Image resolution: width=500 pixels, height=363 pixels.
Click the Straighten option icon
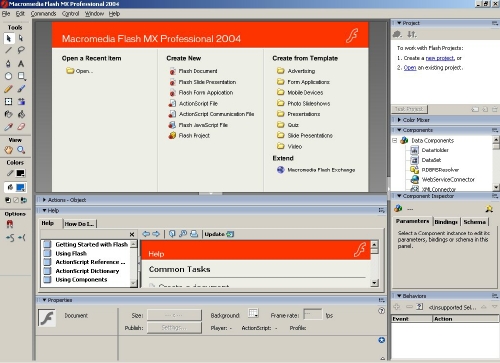coord(22,238)
